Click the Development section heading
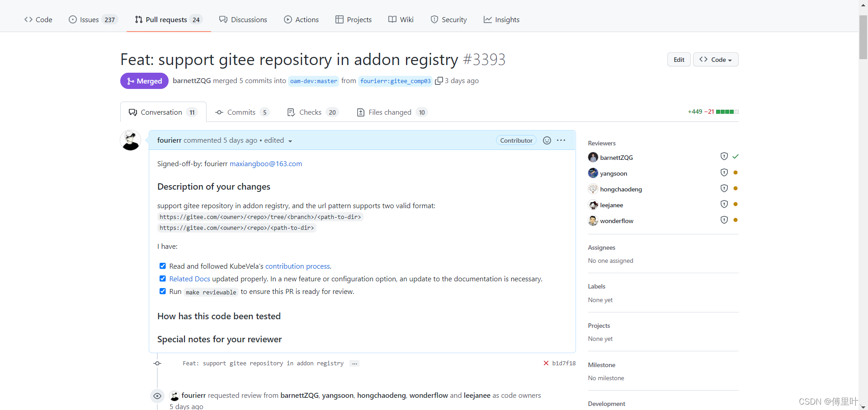The width and height of the screenshot is (868, 410). coord(607,404)
